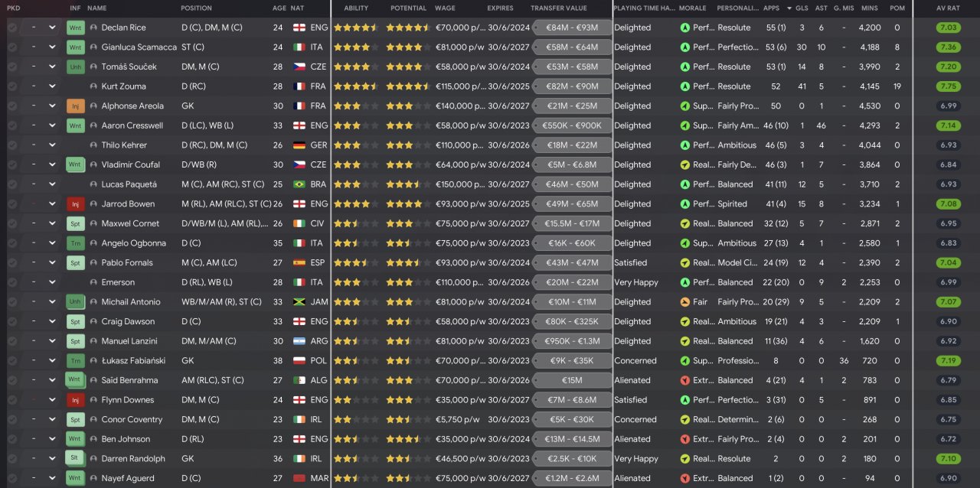Click profile icon beside Lucas Paquetá's name
This screenshot has height=488, width=980.
click(x=93, y=184)
